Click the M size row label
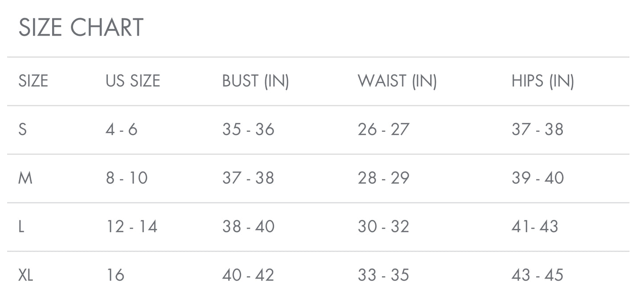644x297 pixels. (25, 178)
